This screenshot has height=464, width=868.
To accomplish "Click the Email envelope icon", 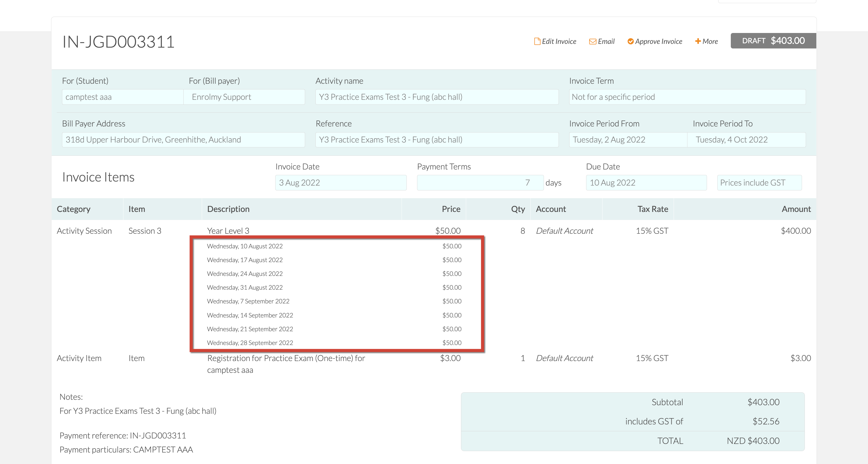I will point(592,41).
